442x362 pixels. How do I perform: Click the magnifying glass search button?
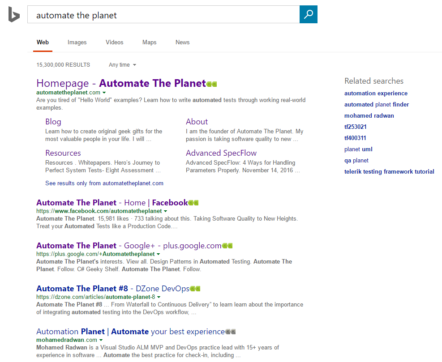(x=308, y=14)
